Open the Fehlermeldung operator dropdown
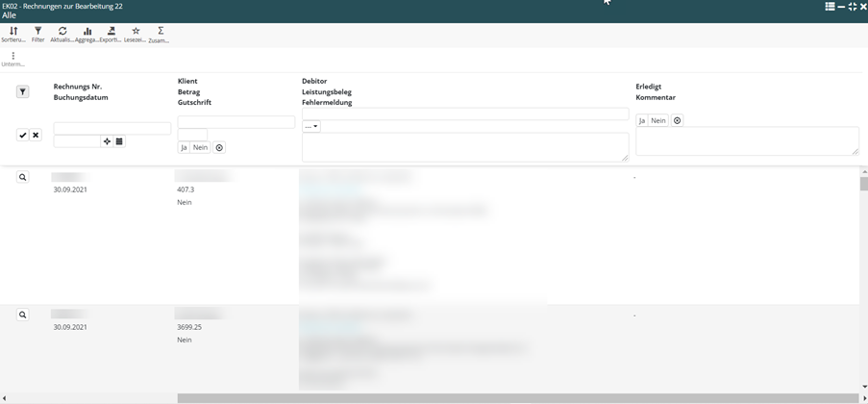Screen dimensions: 868x404 pyautogui.click(x=311, y=127)
